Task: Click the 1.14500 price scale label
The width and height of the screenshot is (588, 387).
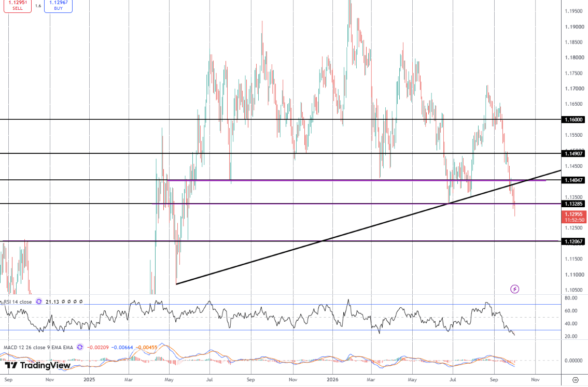Action: pos(574,166)
